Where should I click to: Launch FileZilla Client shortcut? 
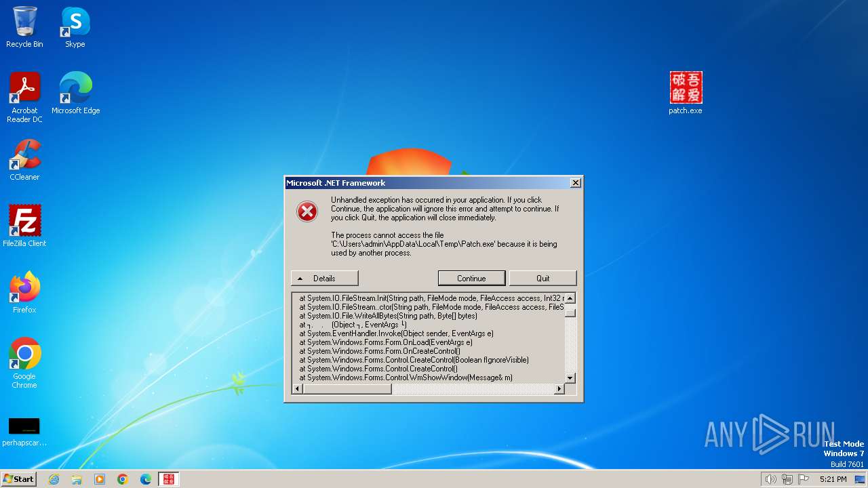(24, 226)
